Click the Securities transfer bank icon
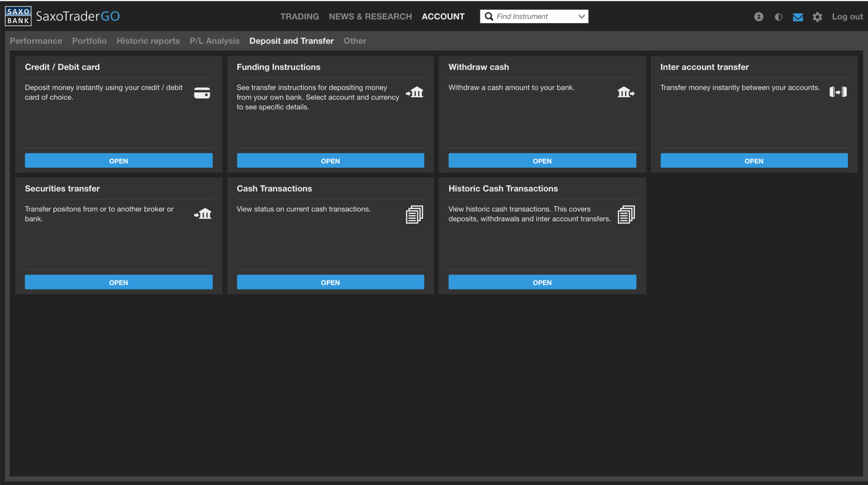This screenshot has width=868, height=485. point(203,214)
